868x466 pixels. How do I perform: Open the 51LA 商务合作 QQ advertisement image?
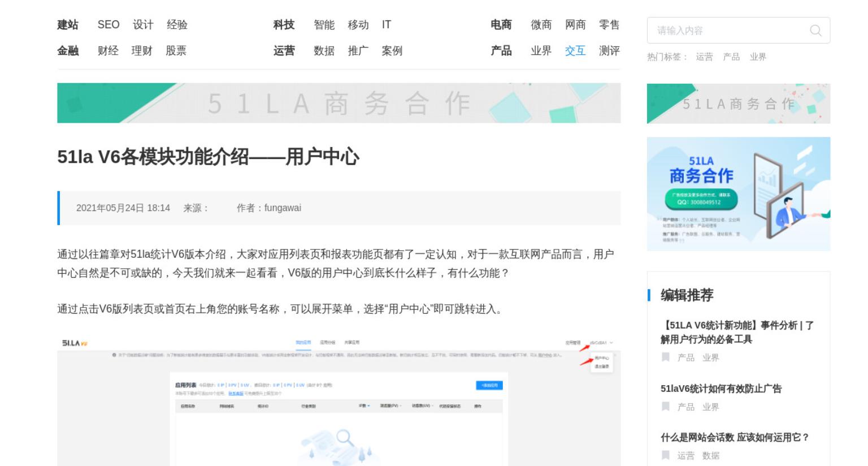coord(739,194)
